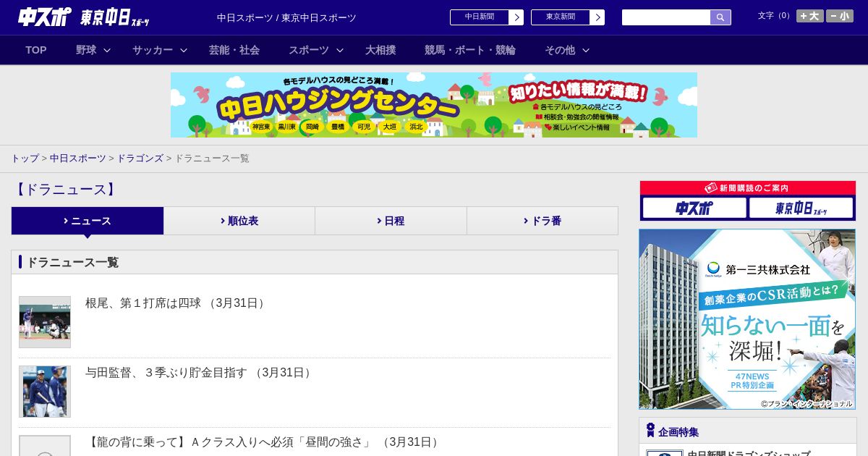Open 大相撲 in the navigation bar
The width and height of the screenshot is (868, 456).
(380, 50)
